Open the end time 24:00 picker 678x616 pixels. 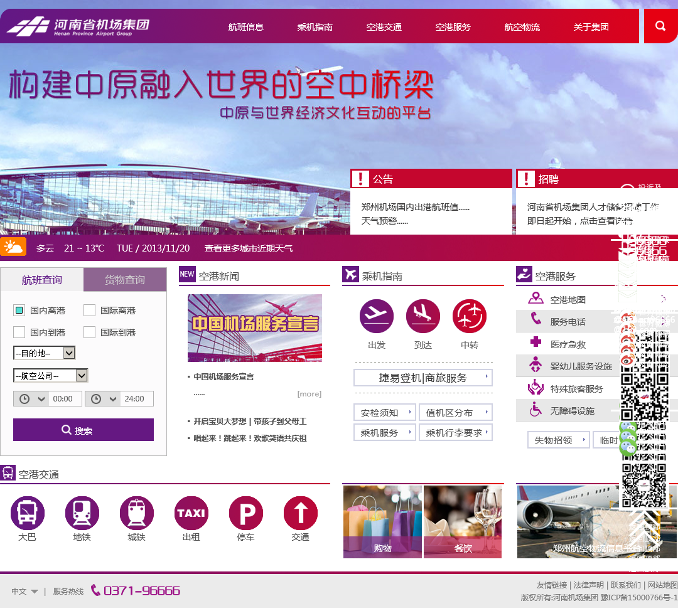(x=119, y=398)
